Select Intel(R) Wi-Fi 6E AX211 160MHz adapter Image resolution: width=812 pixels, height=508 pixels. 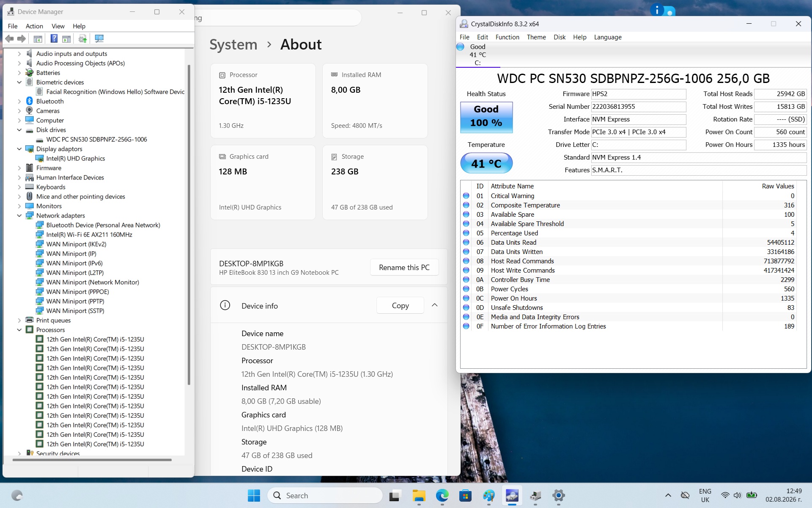[x=89, y=235]
